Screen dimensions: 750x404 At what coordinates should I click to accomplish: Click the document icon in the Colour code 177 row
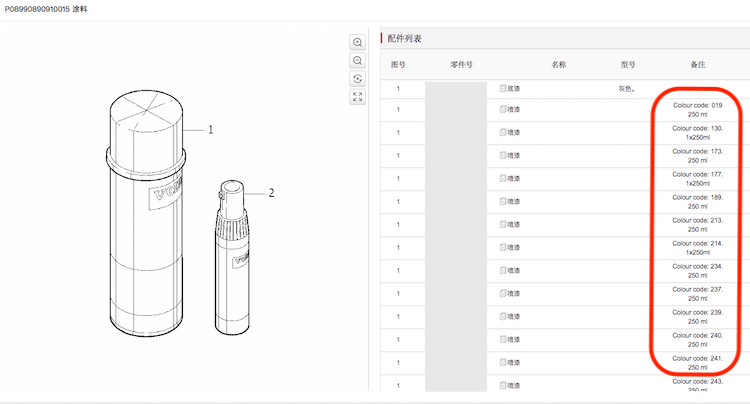click(x=503, y=178)
